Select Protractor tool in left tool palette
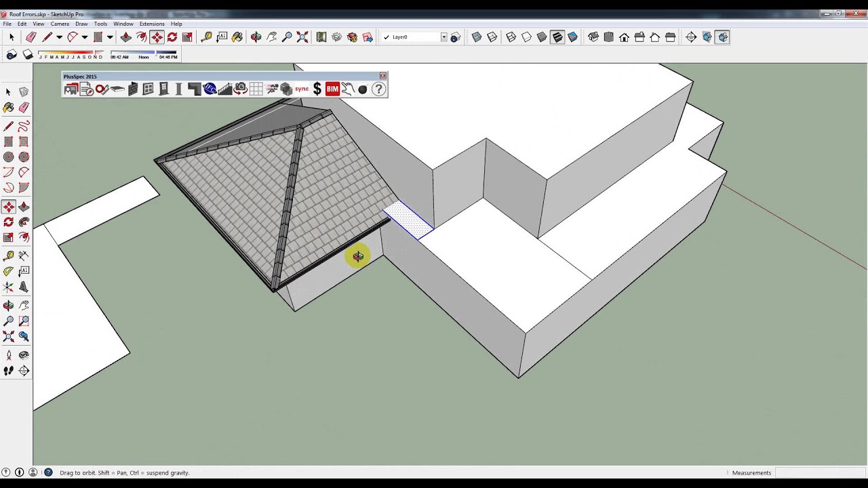The image size is (868, 488). pyautogui.click(x=8, y=270)
